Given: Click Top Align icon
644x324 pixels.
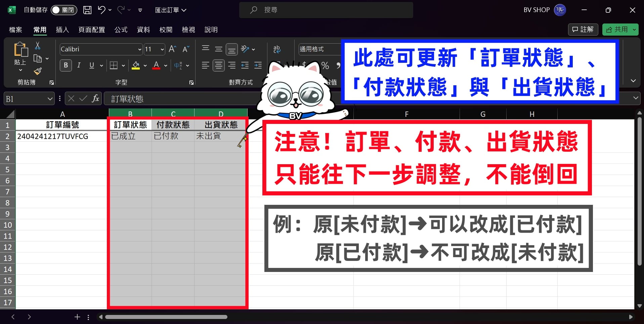Looking at the screenshot, I should tap(206, 49).
